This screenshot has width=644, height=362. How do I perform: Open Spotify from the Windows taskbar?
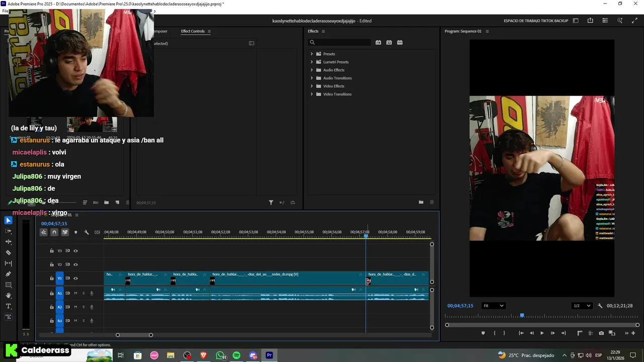236,355
